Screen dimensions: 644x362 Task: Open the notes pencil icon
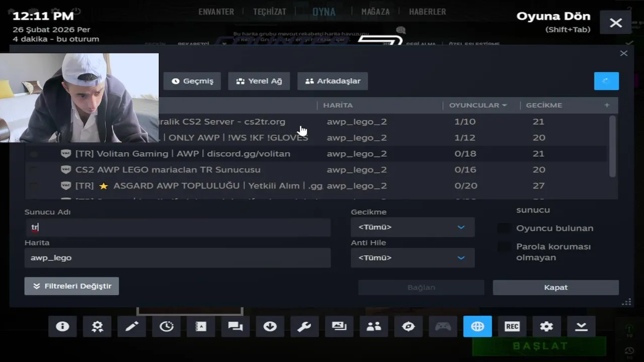pyautogui.click(x=132, y=326)
